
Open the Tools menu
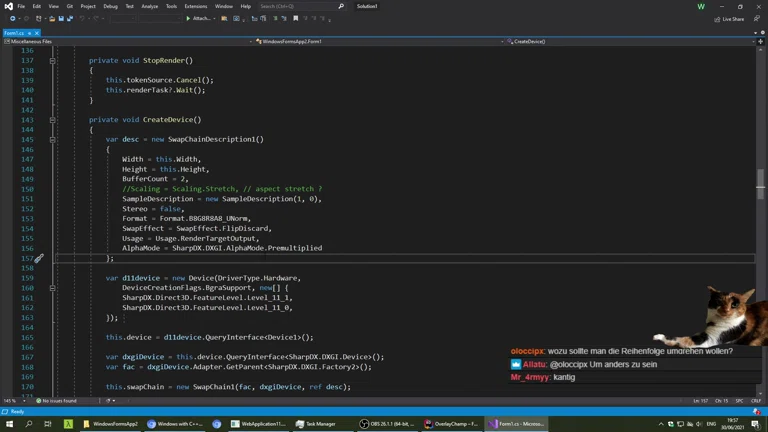click(x=171, y=6)
